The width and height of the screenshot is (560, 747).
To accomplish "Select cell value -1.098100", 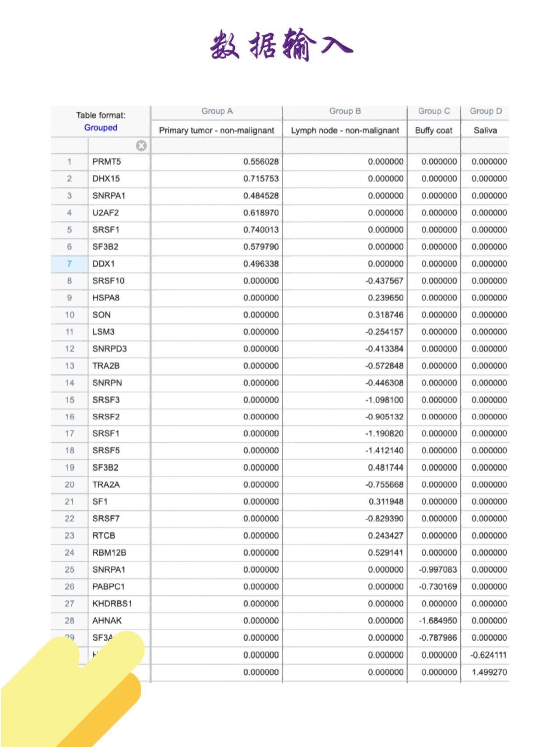I will (385, 400).
